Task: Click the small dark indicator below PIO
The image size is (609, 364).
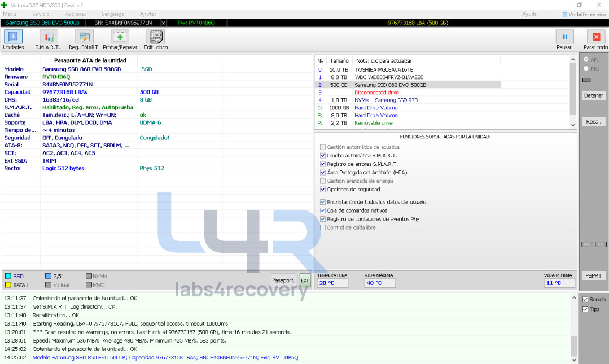Action: [586, 80]
